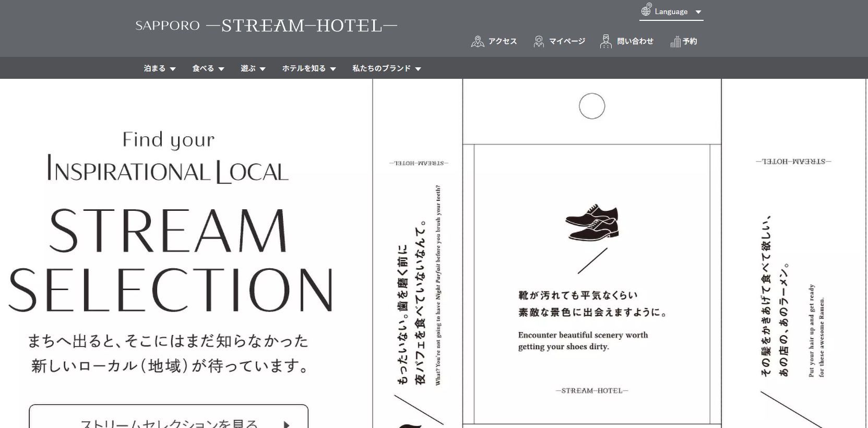Click the text 'まちへ出ると、そこにはまだ知らなかった'
868x428 pixels.
168,341
